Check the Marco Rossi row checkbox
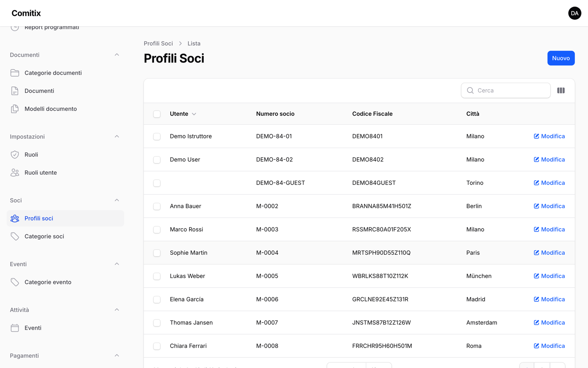 157,230
